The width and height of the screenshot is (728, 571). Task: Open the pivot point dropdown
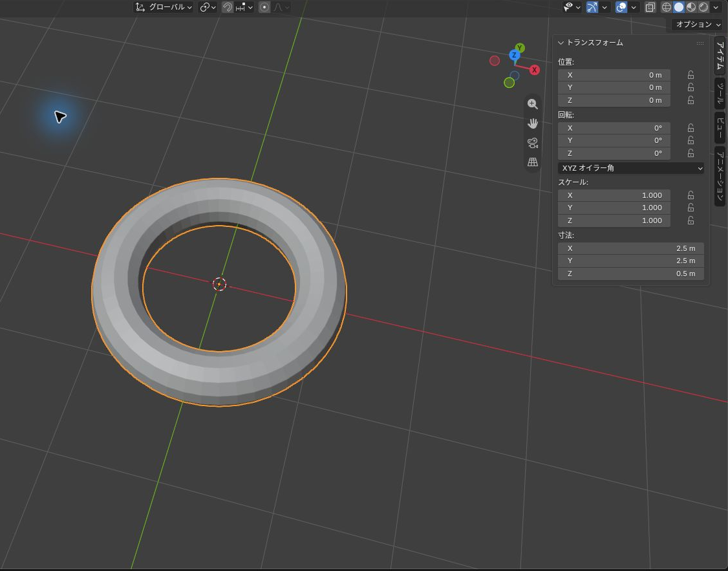(208, 7)
